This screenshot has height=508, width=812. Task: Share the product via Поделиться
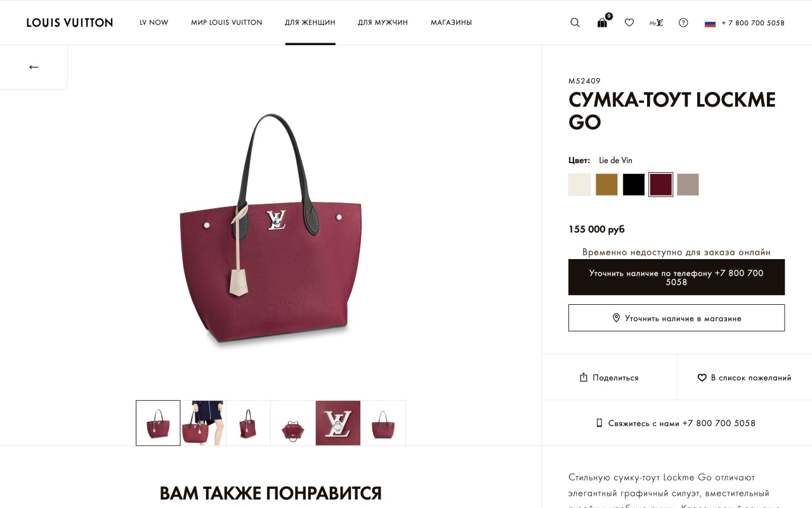click(x=609, y=377)
